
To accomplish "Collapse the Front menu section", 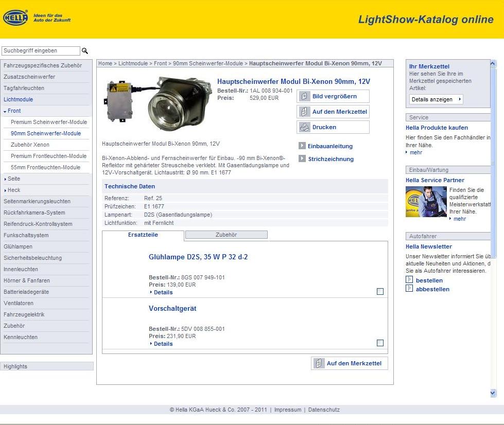I will 5,111.
